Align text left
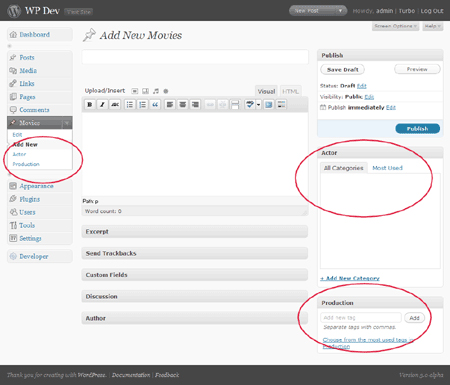450x385 pixels. click(x=170, y=105)
